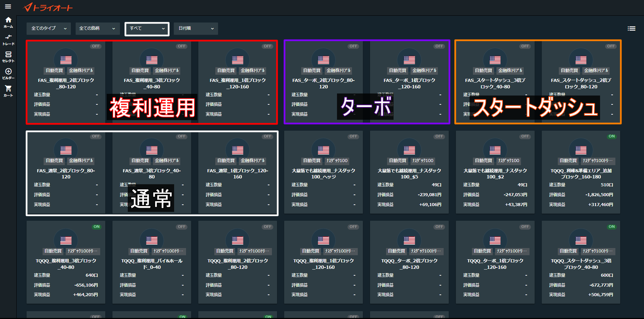Open the すべて status dropdown
This screenshot has width=644, height=319.
click(x=147, y=29)
